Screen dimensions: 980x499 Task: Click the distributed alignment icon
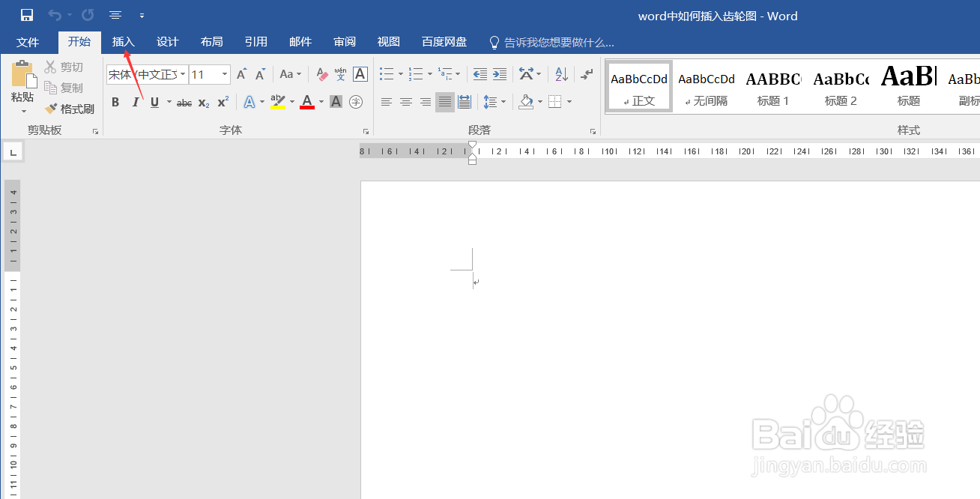coord(465,102)
